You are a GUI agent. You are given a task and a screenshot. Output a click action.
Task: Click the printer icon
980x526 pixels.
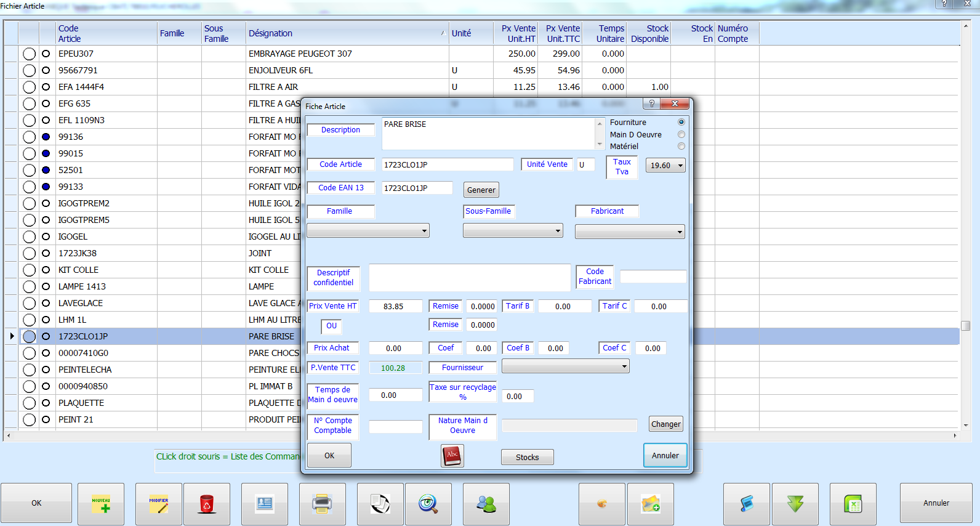[322, 504]
